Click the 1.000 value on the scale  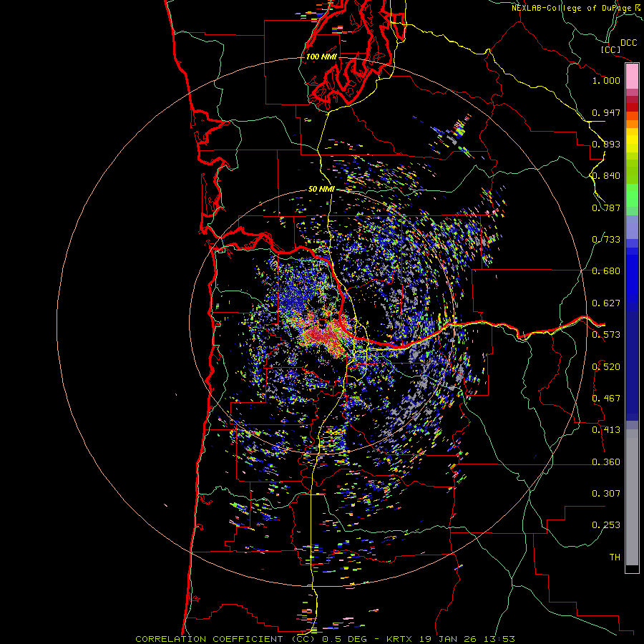tap(606, 80)
